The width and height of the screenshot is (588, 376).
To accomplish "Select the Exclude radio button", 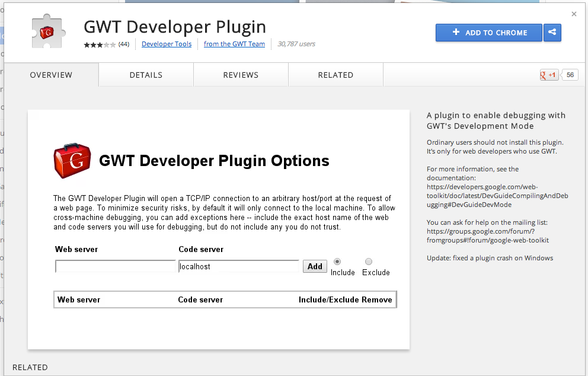I will click(369, 262).
